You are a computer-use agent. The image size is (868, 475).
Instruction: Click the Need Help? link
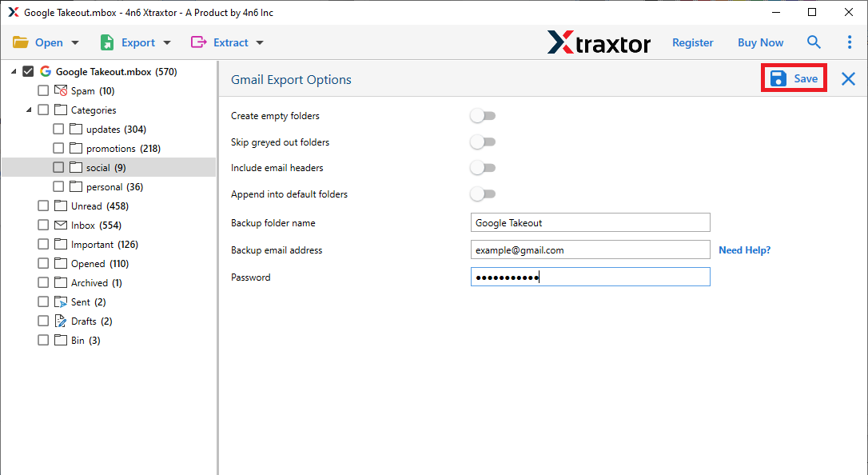coord(744,249)
